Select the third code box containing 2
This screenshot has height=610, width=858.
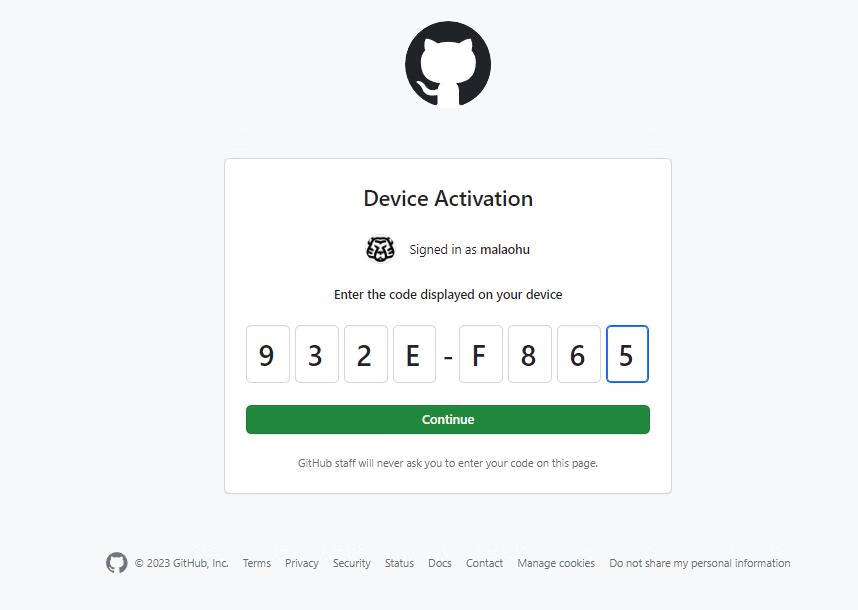pyautogui.click(x=366, y=354)
